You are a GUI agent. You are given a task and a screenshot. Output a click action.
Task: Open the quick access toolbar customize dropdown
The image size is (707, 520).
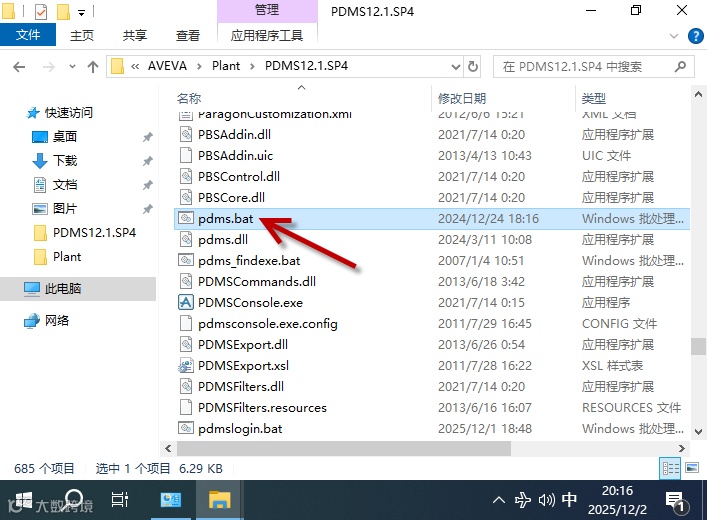82,13
